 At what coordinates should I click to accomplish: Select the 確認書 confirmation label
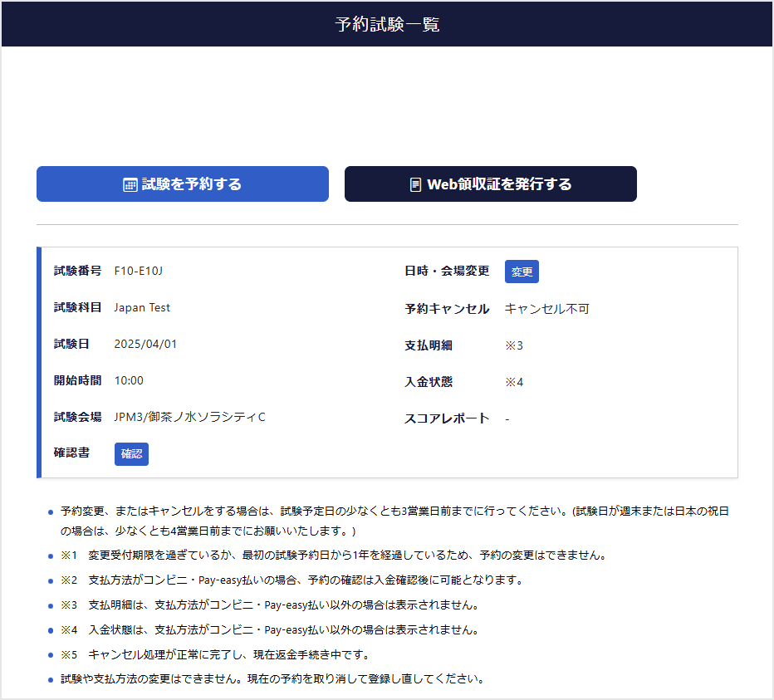pos(70,453)
